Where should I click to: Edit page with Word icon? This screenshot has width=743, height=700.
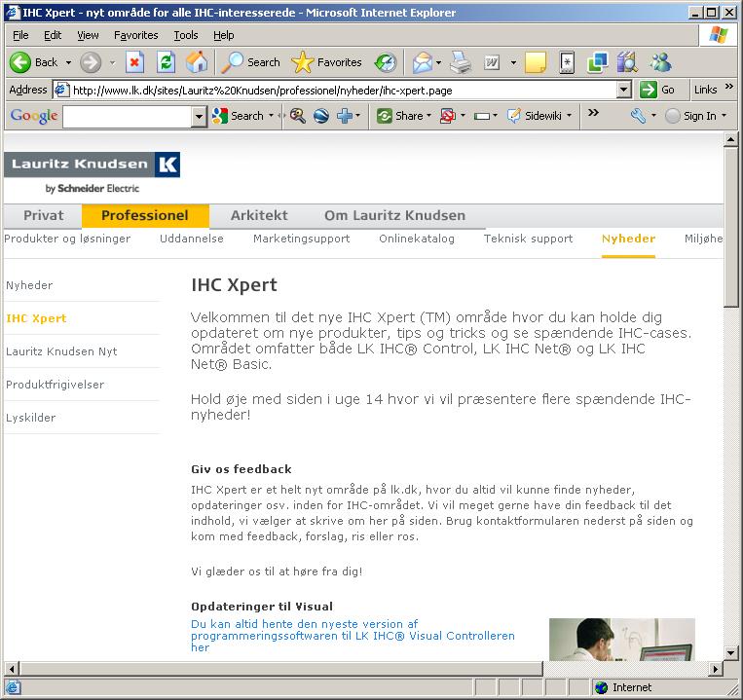click(x=492, y=62)
